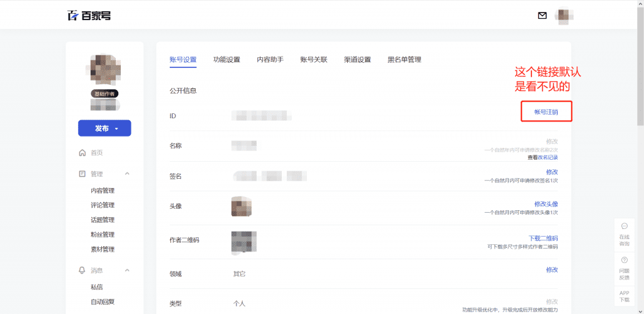Switch to the 功能设置 tab

[x=226, y=60]
